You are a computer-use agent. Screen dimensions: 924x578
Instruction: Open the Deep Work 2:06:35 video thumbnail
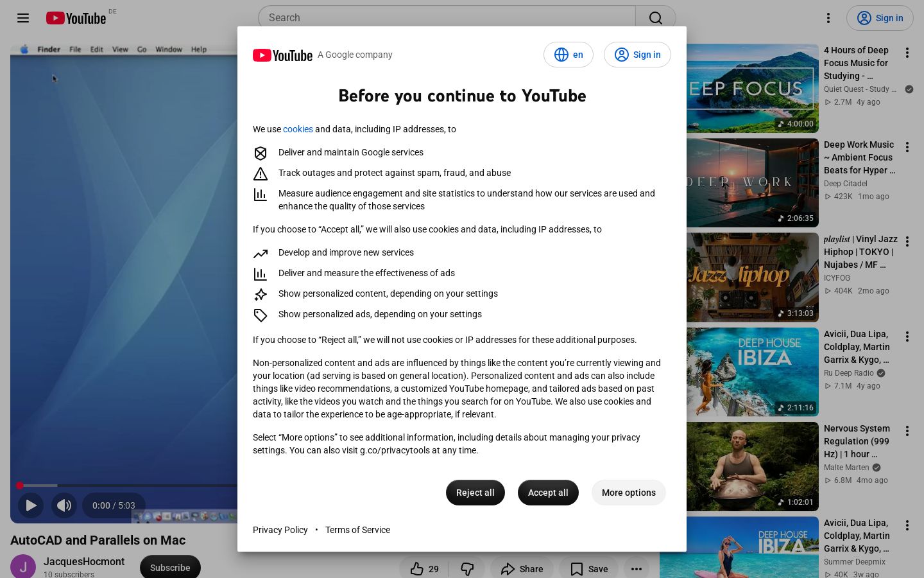[753, 183]
